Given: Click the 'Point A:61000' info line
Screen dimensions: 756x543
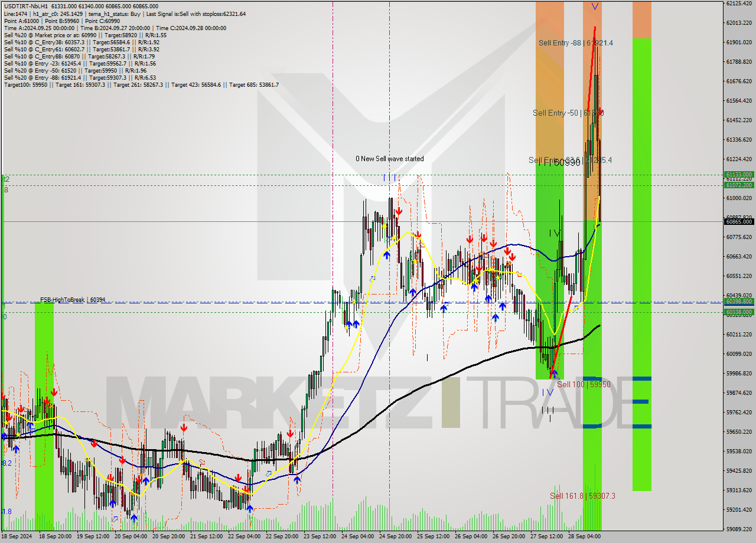Looking at the screenshot, I should click(62, 21).
